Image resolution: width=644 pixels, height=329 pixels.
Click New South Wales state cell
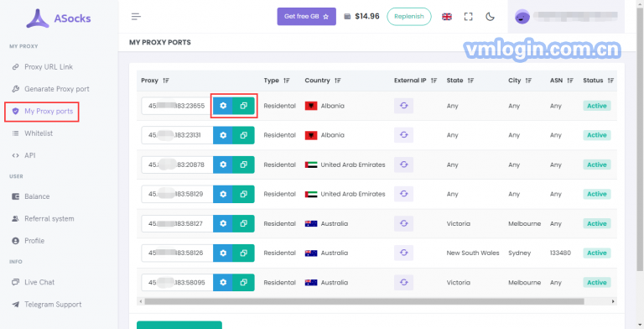click(x=473, y=253)
